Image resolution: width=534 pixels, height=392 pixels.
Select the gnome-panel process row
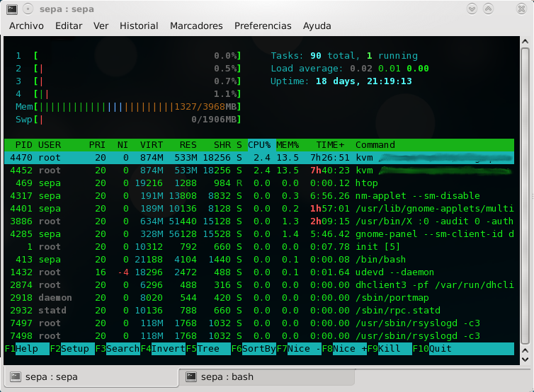pyautogui.click(x=259, y=234)
